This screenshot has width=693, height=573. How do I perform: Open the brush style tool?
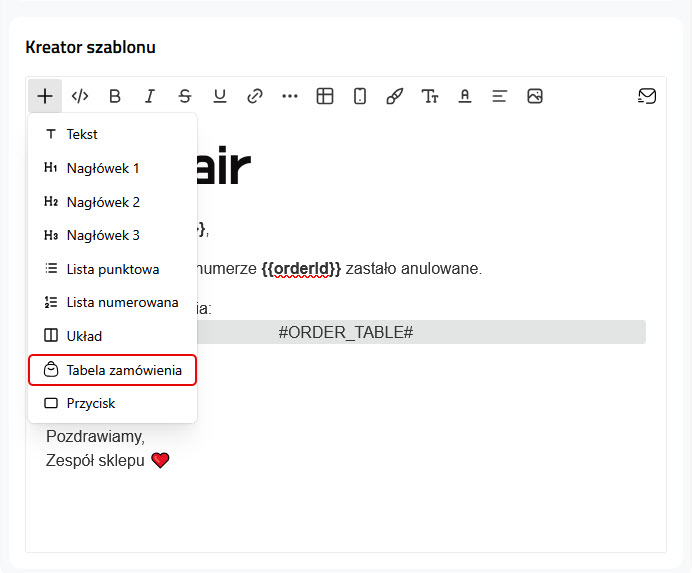[395, 96]
